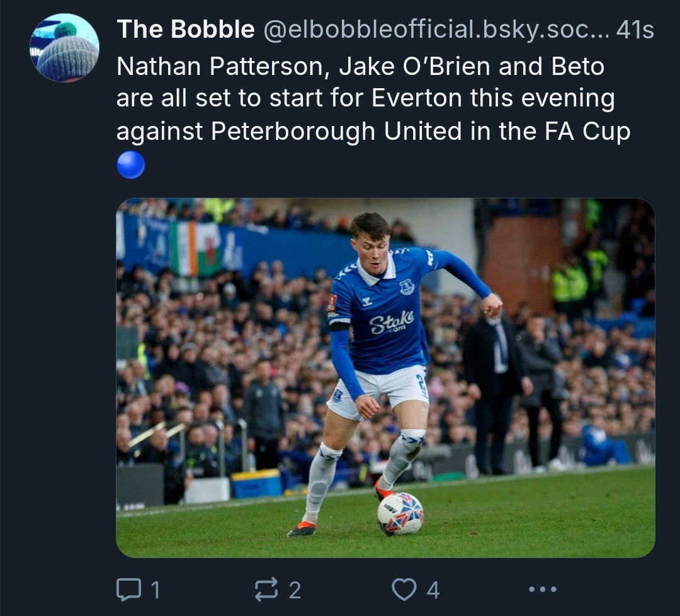This screenshot has height=616, width=680.
Task: Click the football in the attached photo
Action: pos(400,514)
